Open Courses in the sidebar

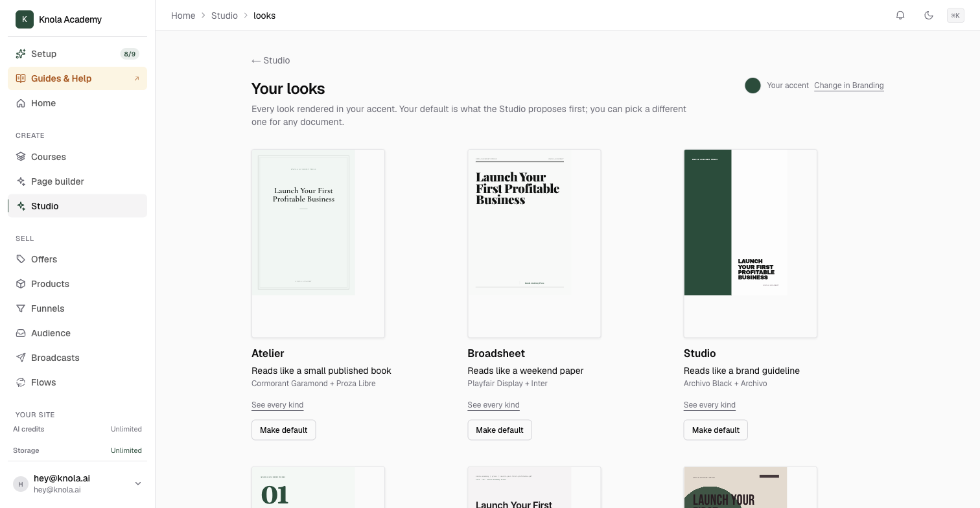pos(77,157)
